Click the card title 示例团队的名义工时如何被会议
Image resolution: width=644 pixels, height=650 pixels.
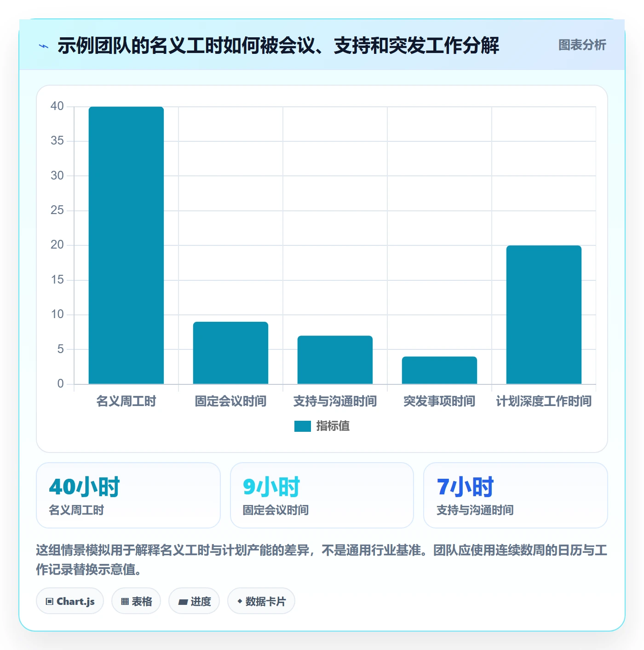point(278,46)
